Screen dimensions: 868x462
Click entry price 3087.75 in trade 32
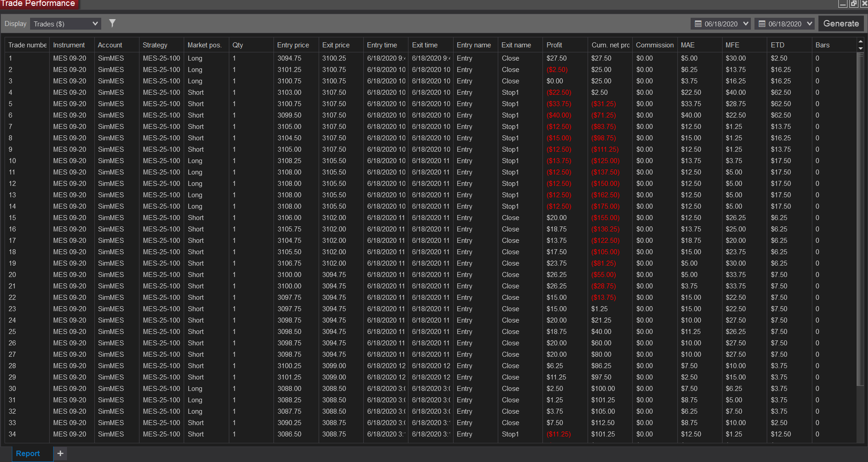pyautogui.click(x=289, y=411)
